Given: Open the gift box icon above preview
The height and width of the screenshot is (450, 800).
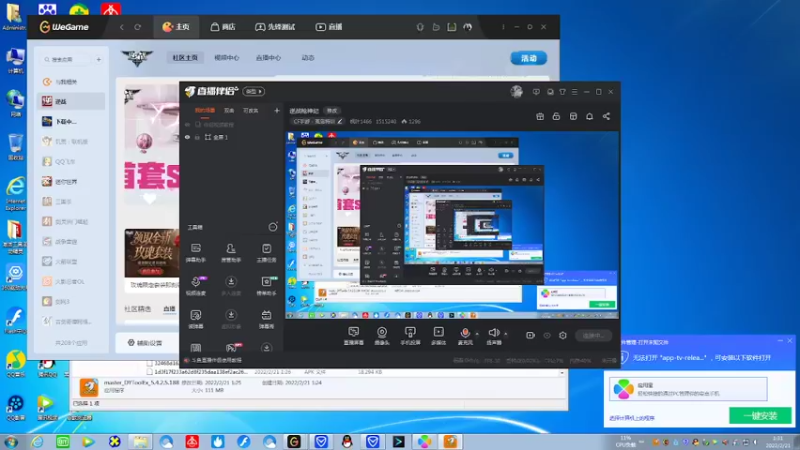Looking at the screenshot, I should [x=540, y=116].
